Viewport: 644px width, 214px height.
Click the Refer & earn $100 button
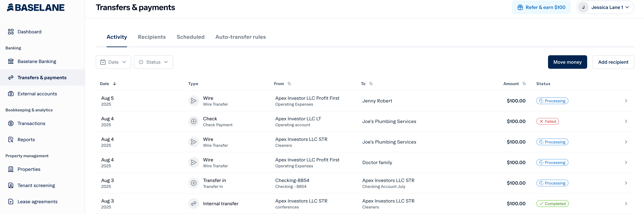541,7
